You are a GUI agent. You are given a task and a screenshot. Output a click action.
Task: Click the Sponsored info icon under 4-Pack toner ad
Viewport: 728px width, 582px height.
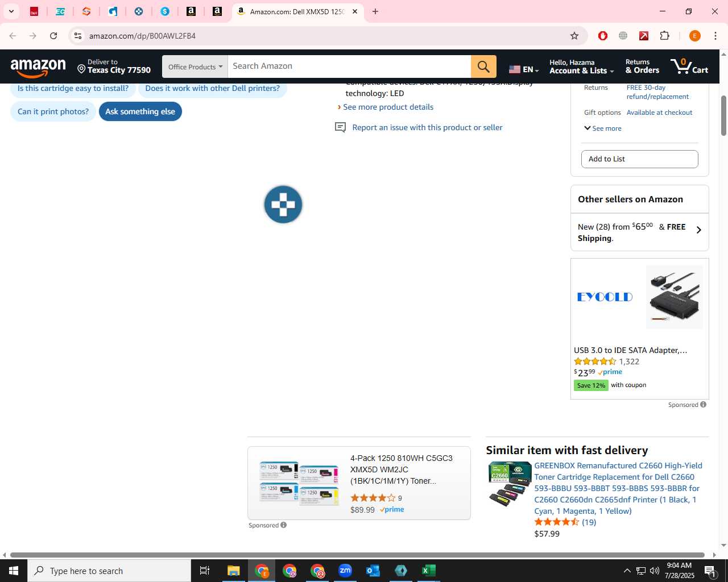point(284,525)
